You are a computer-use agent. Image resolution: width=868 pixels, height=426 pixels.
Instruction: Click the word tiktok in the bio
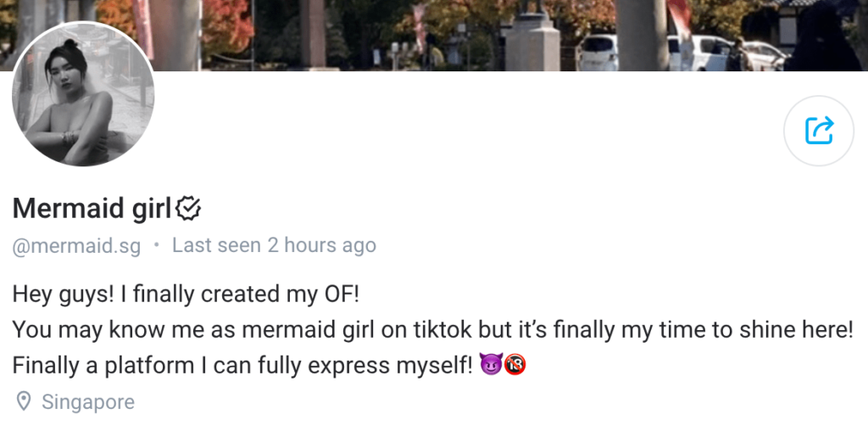[x=439, y=330]
